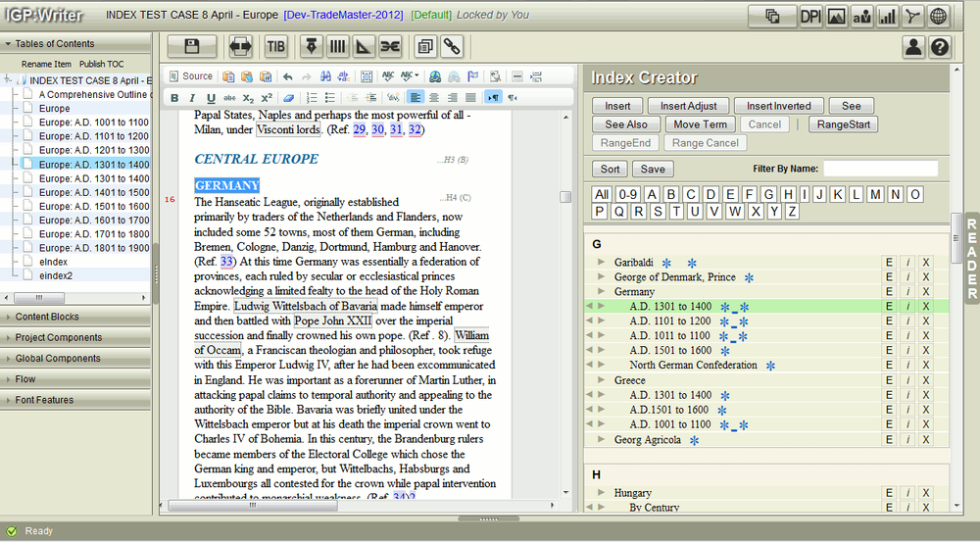
Task: Collapse the Tables of Contents panel
Action: pyautogui.click(x=75, y=44)
